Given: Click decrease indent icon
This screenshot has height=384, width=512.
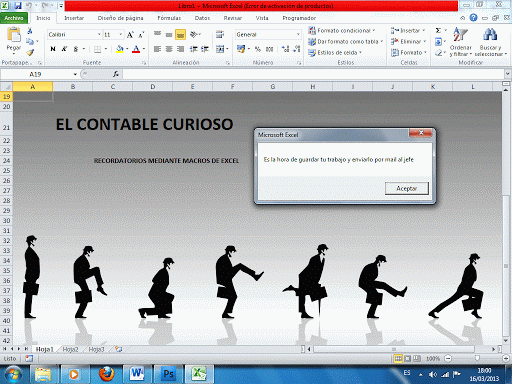Looking at the screenshot, I should pos(194,49).
